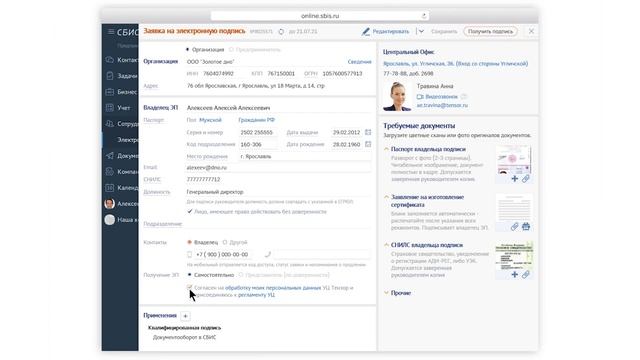The width and height of the screenshot is (640, 360).
Task: Open the Электронная подпись sidebar item
Action: 128,140
